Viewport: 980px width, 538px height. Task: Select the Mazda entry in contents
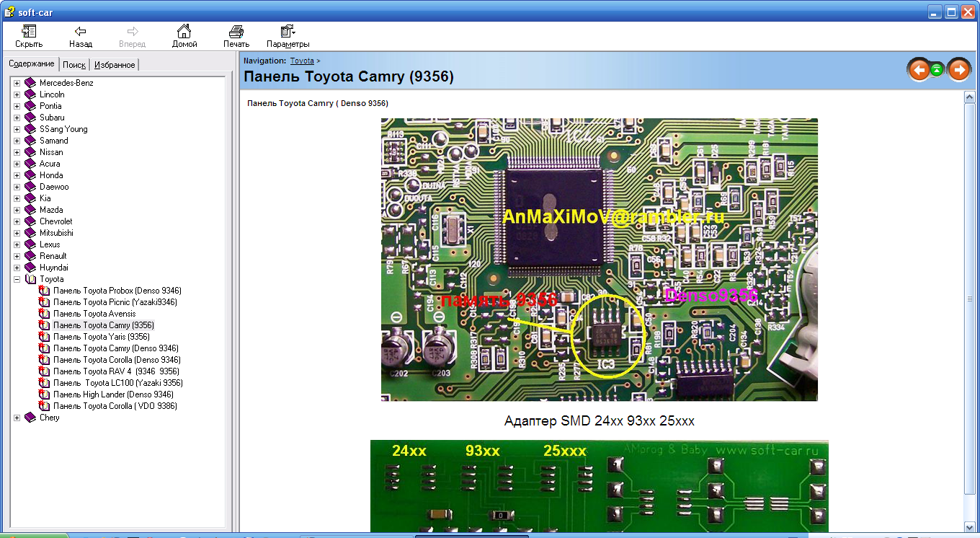pos(51,210)
